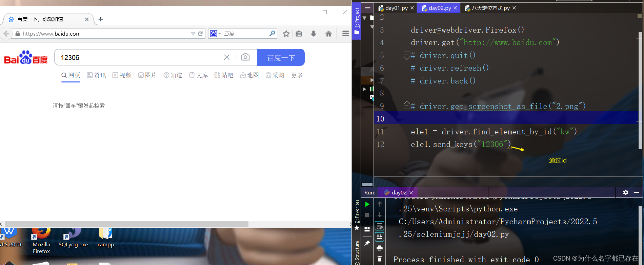This screenshot has height=265, width=644.
Task: Select the 贴吧 search category
Action: tap(224, 75)
